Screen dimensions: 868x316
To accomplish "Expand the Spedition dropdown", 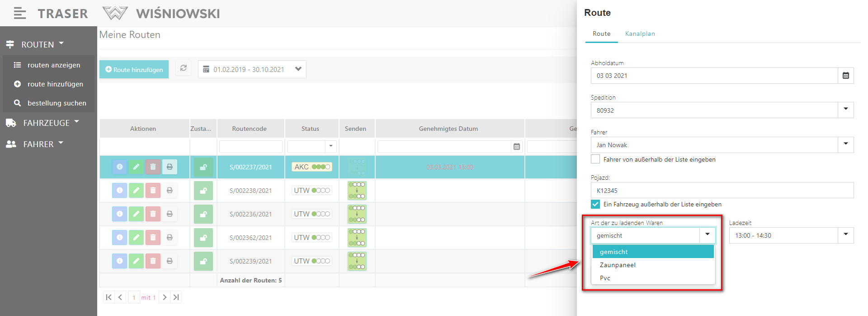I will click(845, 110).
